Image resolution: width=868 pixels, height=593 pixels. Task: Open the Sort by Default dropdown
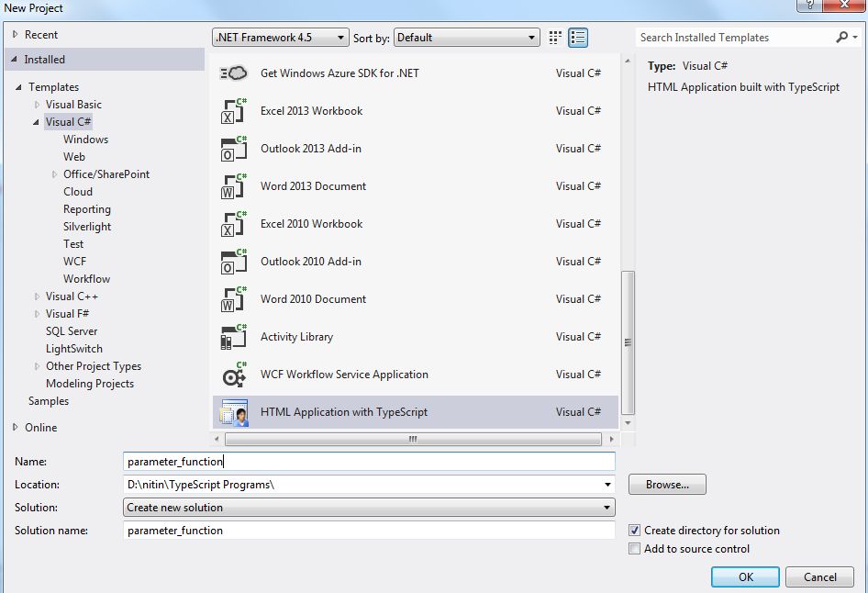[x=467, y=37]
